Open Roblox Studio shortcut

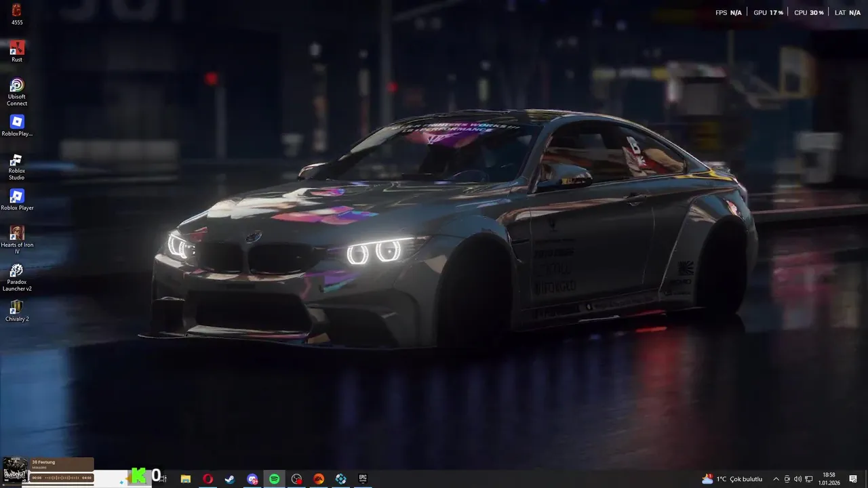17,166
